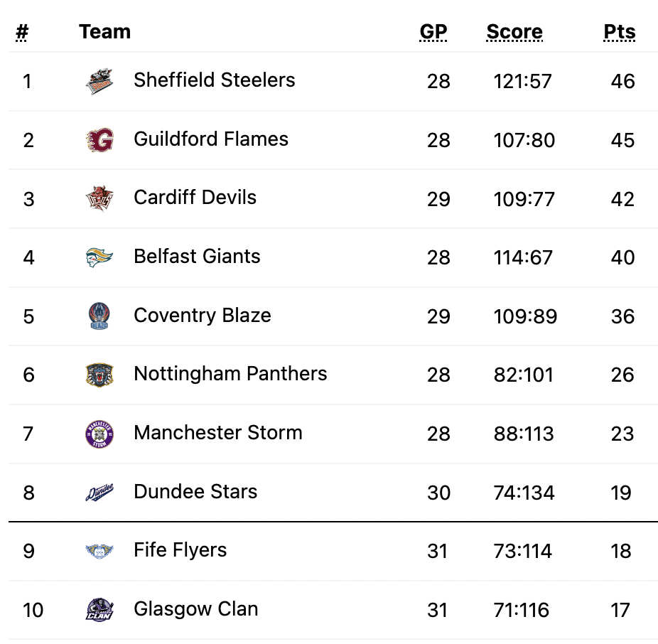Open the Sheffield Steelers team name
Image resolution: width=658 pixels, height=644 pixels.
pyautogui.click(x=215, y=80)
